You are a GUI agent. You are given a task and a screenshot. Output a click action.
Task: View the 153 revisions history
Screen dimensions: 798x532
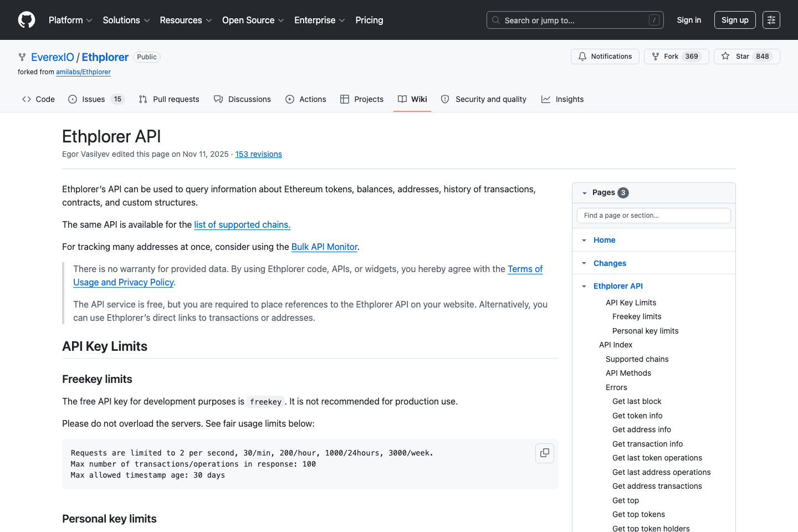(x=258, y=154)
